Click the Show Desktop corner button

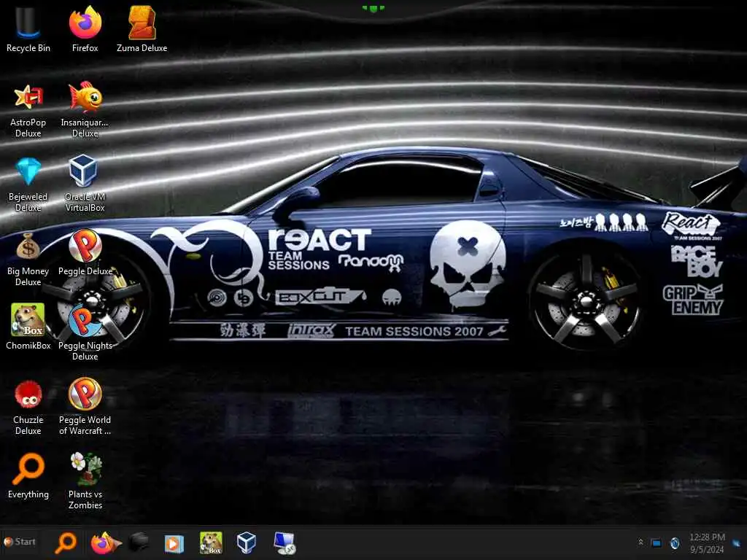tap(737, 543)
